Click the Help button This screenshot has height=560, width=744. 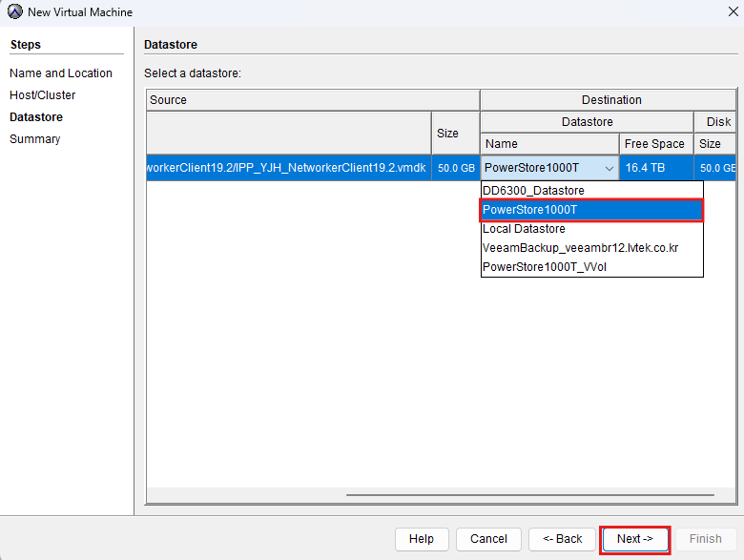click(x=422, y=539)
